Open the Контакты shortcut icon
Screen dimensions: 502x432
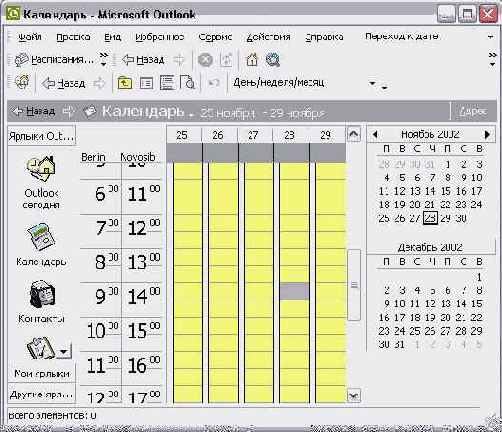tap(41, 302)
